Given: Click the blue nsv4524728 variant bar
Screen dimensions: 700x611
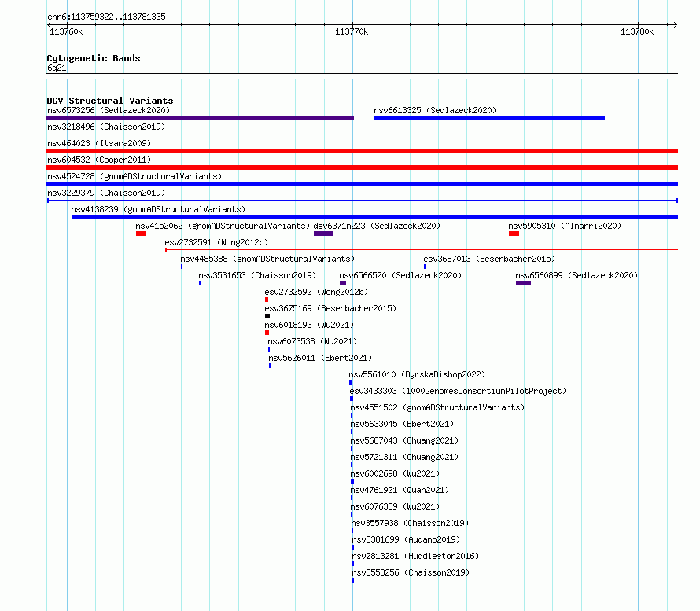Looking at the screenshot, I should tap(362, 184).
